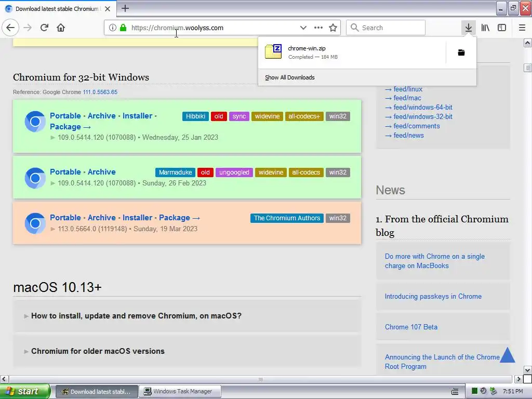
Task: Expand details of 113.0.5664.0 release
Action: point(52,229)
